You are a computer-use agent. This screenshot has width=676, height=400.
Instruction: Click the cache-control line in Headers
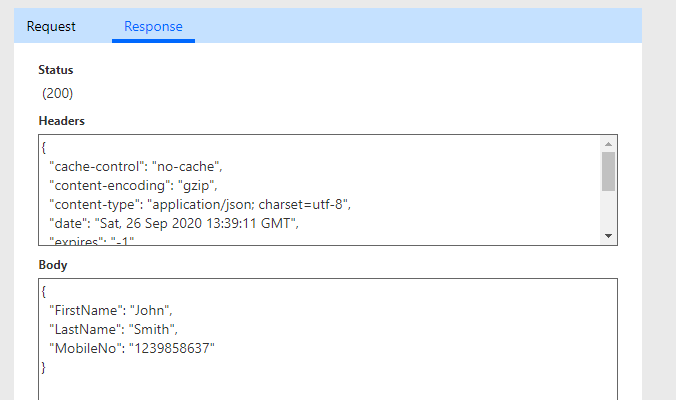[x=135, y=166]
